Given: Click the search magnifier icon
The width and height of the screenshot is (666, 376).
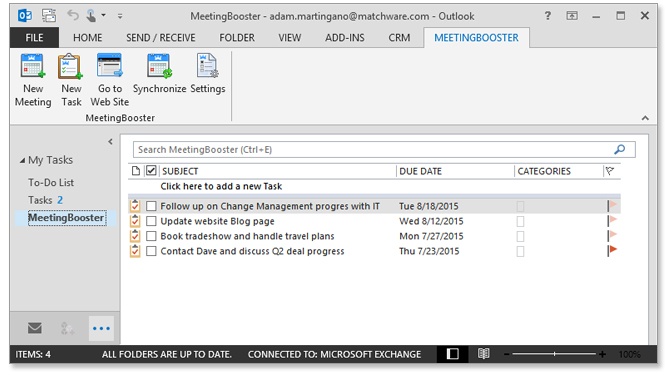Looking at the screenshot, I should (x=619, y=150).
